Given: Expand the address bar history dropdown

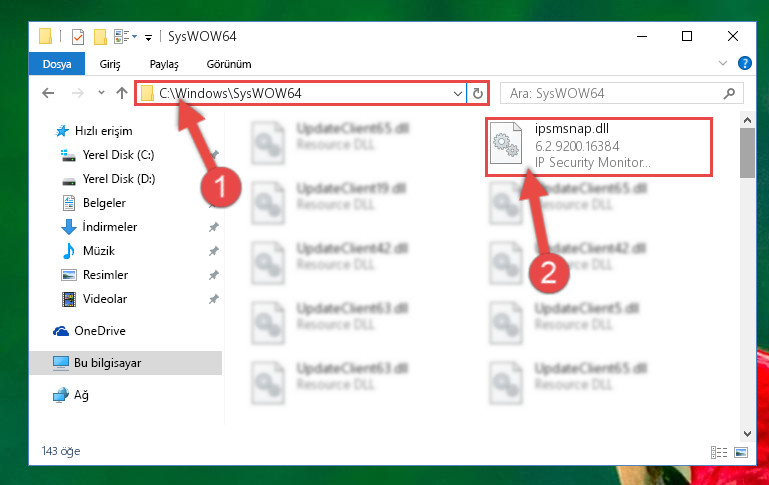Looking at the screenshot, I should point(458,93).
